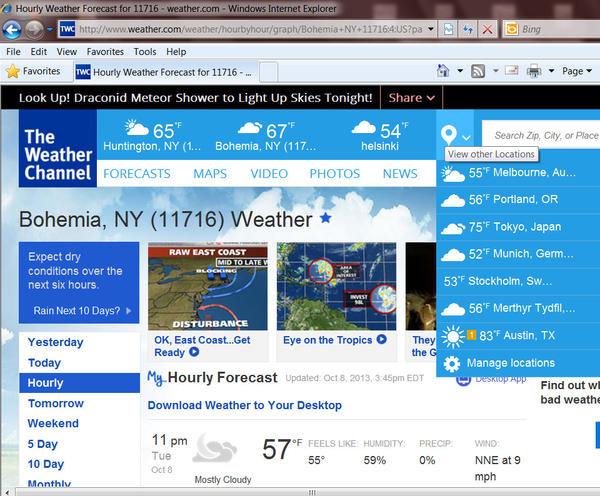Open the FORECASTS navigation tab
The height and width of the screenshot is (496, 600).
click(137, 174)
